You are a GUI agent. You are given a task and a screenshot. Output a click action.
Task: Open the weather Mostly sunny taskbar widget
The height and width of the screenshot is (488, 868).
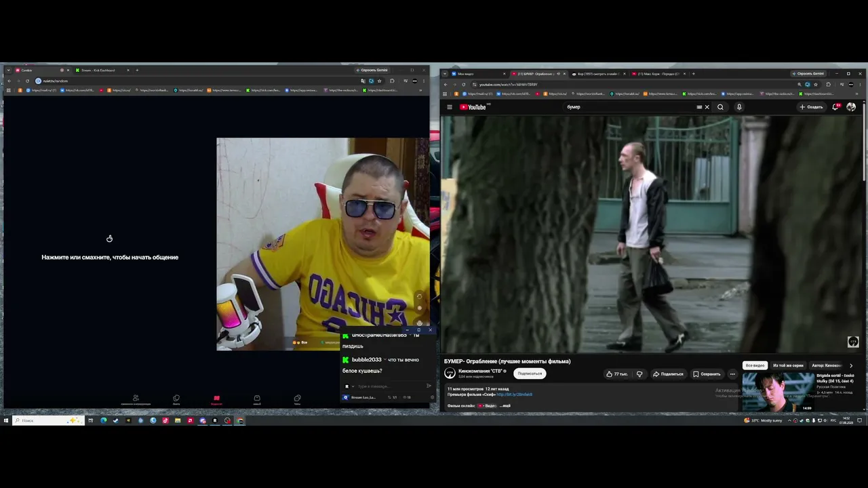tap(763, 420)
